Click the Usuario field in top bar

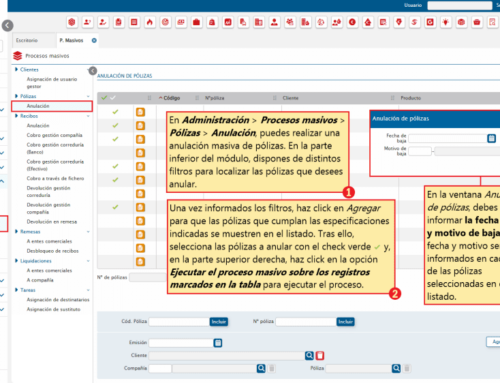pos(460,5)
